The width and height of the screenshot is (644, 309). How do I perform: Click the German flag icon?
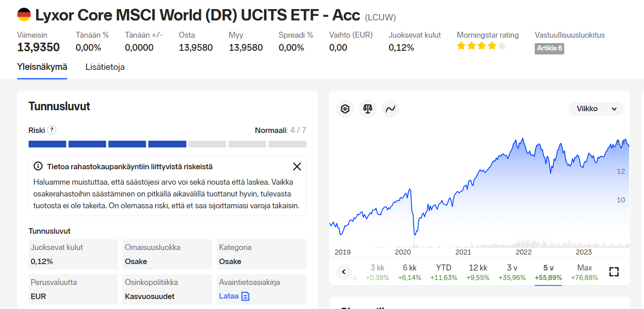click(24, 15)
